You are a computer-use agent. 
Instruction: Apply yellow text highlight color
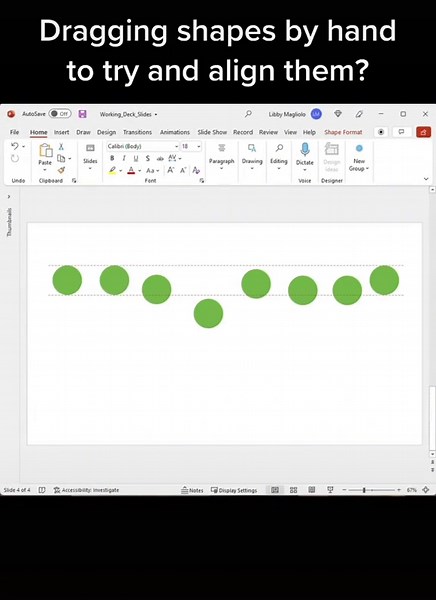click(112, 170)
